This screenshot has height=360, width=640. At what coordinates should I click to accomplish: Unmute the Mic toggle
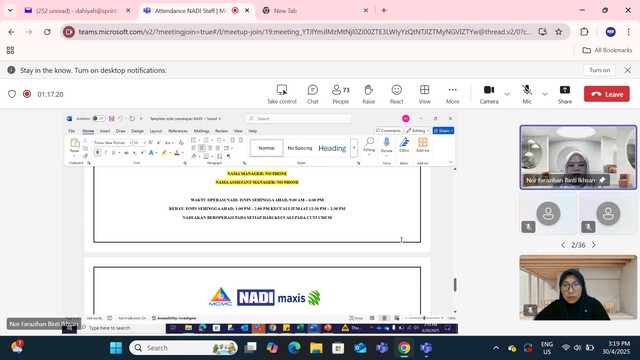[x=527, y=94]
